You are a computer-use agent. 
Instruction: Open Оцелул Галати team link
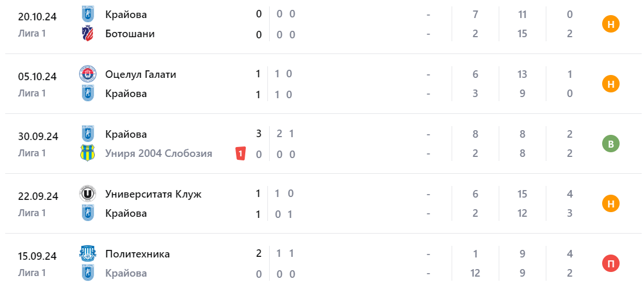(x=141, y=74)
